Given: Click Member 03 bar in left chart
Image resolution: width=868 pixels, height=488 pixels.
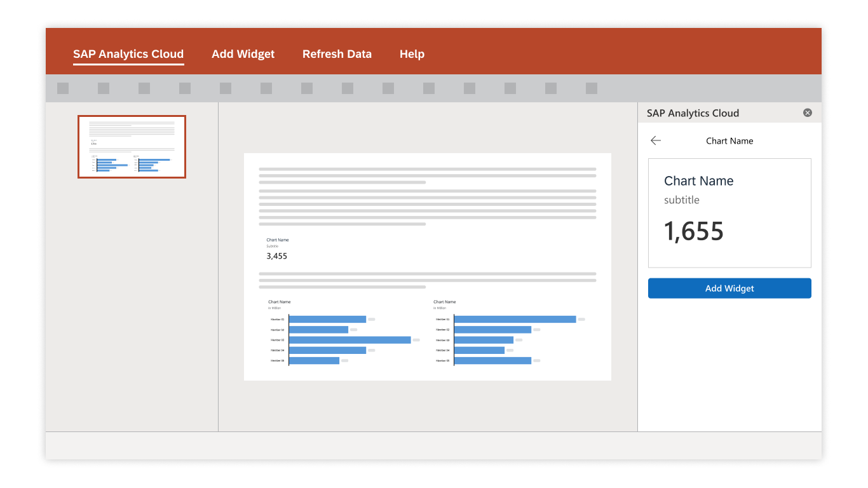Looking at the screenshot, I should 349,340.
